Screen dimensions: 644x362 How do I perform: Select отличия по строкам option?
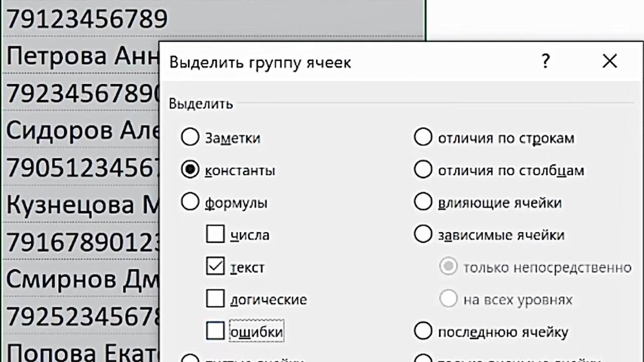tap(423, 137)
